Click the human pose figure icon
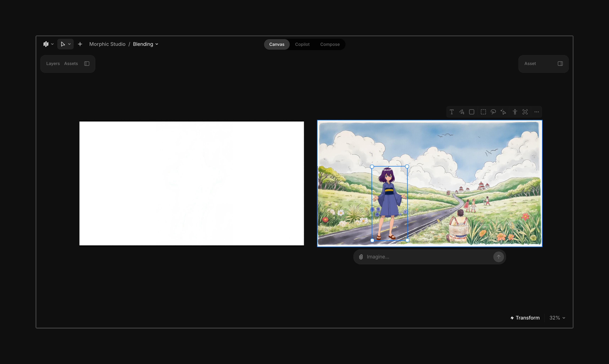This screenshot has height=364, width=609. [515, 112]
